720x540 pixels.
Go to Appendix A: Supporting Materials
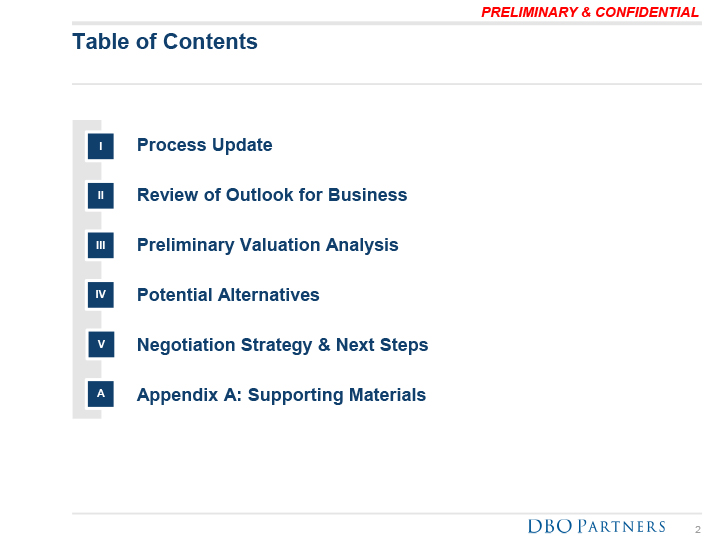click(x=281, y=395)
